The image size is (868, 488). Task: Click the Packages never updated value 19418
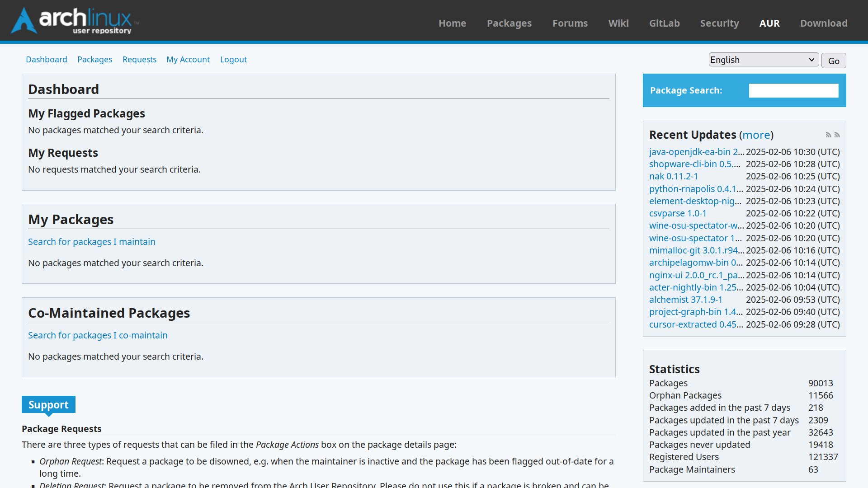[x=820, y=445]
